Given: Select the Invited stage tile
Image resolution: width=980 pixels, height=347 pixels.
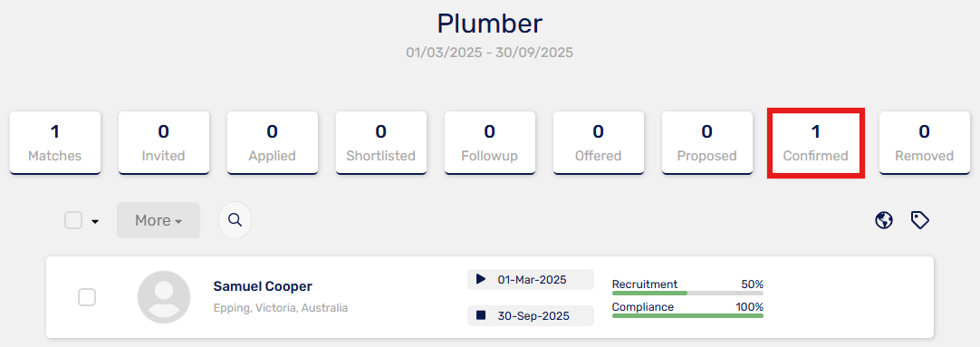Looking at the screenshot, I should pyautogui.click(x=164, y=142).
